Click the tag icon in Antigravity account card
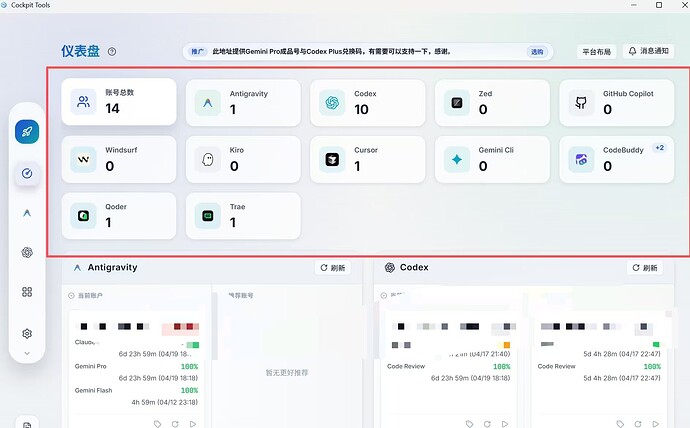Screen dimensions: 690x428 pyautogui.click(x=157, y=424)
